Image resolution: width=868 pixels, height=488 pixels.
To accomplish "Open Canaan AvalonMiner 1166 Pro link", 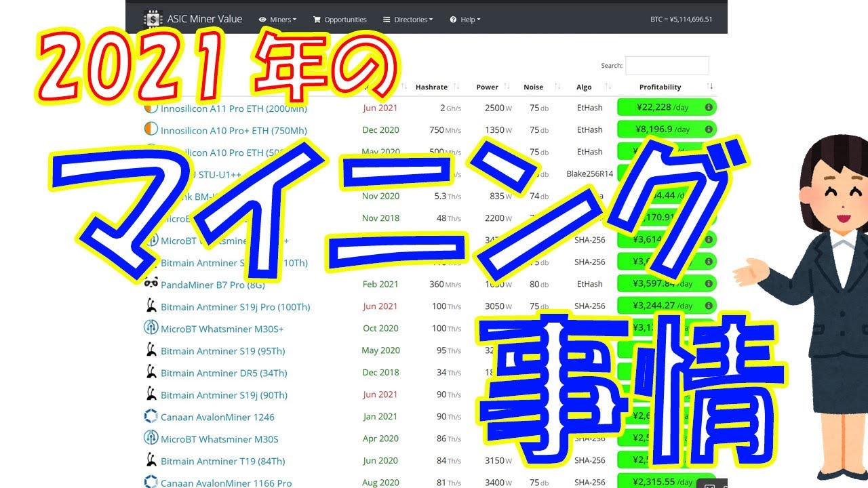I will click(226, 483).
